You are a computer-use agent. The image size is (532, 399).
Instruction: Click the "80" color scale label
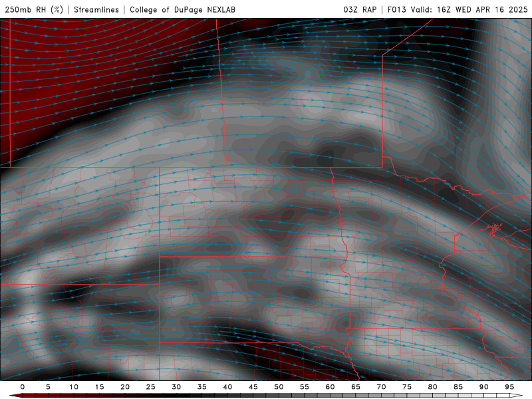[433, 387]
